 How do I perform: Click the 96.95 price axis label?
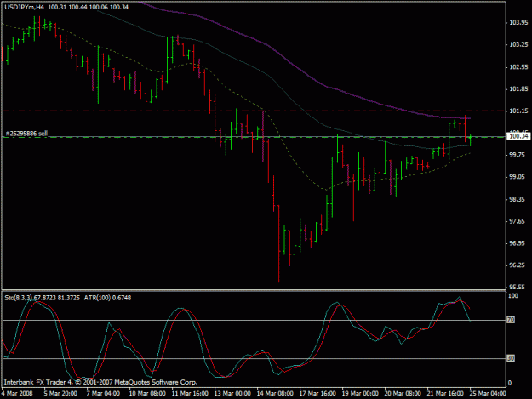coord(518,243)
